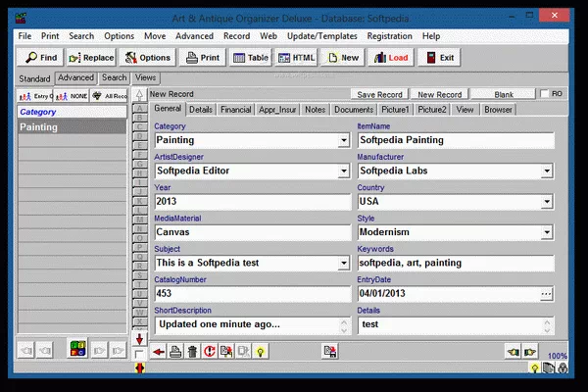Image resolution: width=588 pixels, height=392 pixels.
Task: Click the up arrow above alphabet index
Action: click(x=139, y=94)
